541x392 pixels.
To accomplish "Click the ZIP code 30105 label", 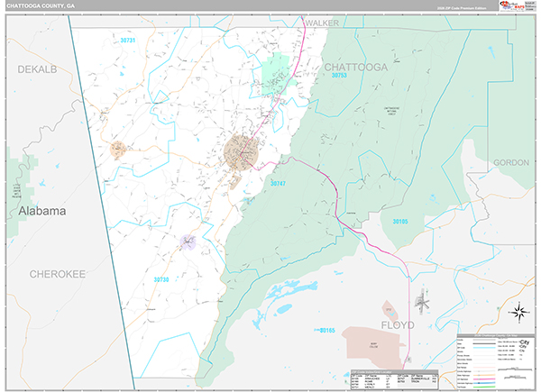I will pos(399,221).
